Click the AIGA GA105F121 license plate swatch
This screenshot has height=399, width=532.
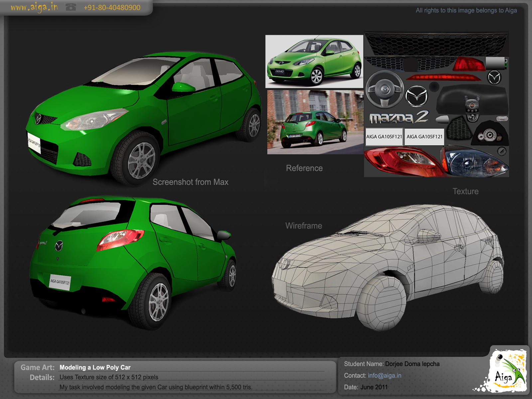(x=384, y=136)
